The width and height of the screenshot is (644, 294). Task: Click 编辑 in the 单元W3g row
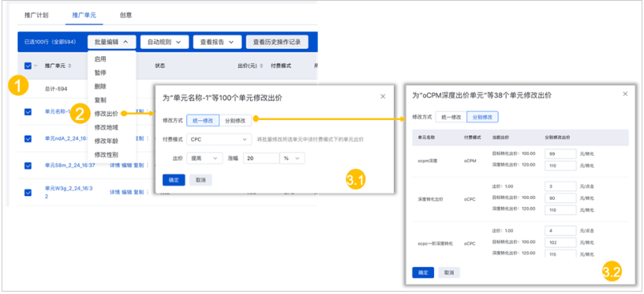(x=126, y=192)
